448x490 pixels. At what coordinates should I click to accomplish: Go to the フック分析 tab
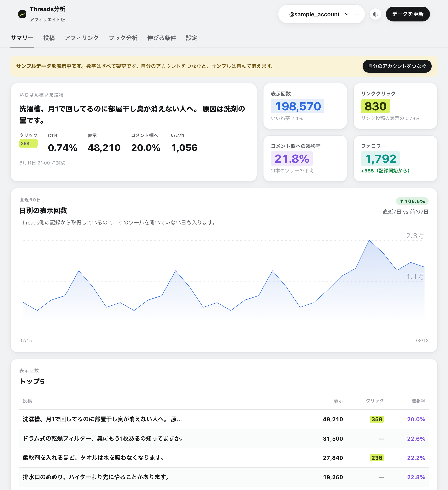point(123,38)
